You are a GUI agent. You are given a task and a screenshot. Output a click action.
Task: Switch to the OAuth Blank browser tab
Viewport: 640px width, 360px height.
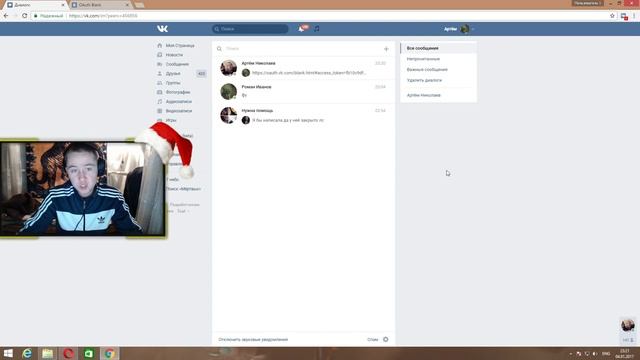[100, 5]
